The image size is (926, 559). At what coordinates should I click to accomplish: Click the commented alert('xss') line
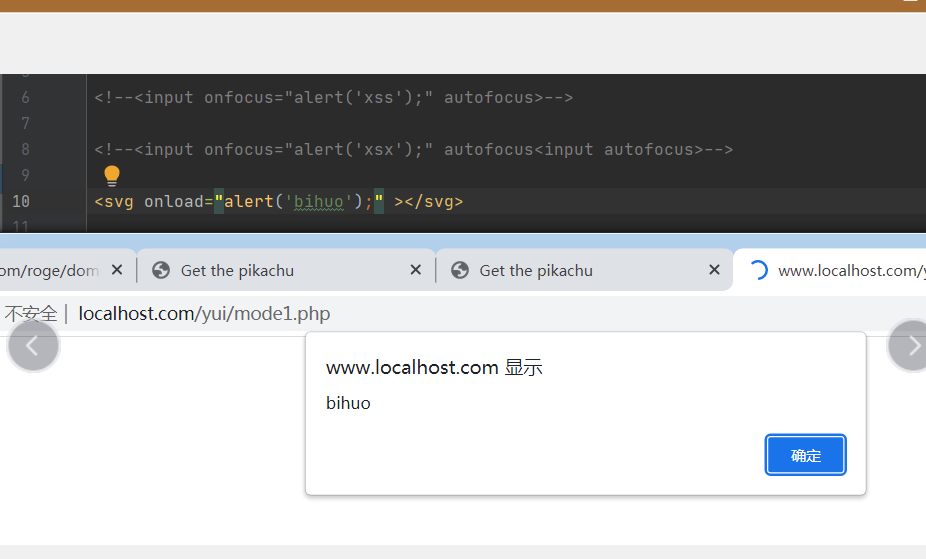(x=334, y=97)
